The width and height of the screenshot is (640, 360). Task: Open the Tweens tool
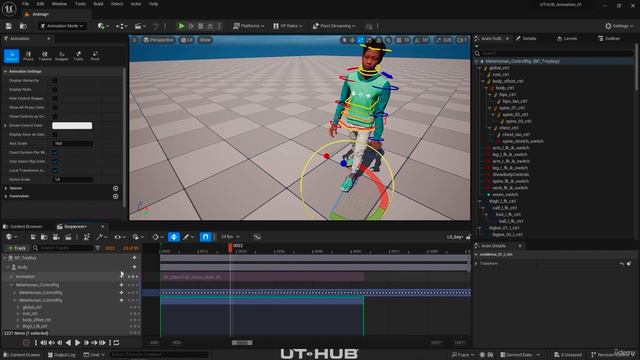coord(45,56)
